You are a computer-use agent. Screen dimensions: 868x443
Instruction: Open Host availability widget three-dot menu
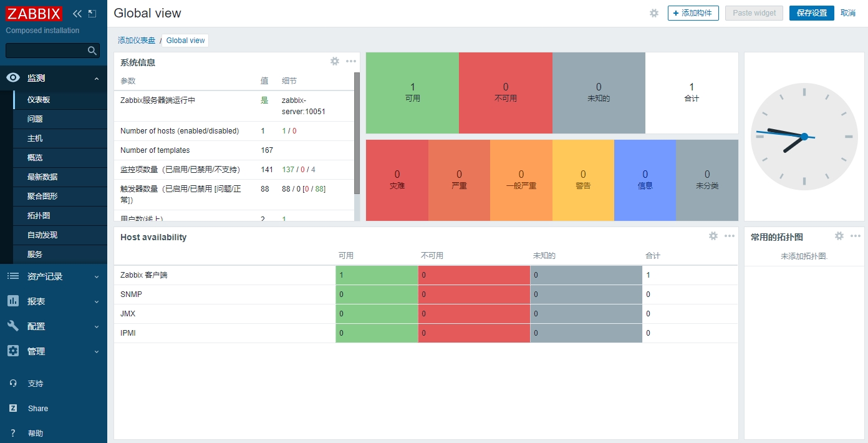pos(730,236)
